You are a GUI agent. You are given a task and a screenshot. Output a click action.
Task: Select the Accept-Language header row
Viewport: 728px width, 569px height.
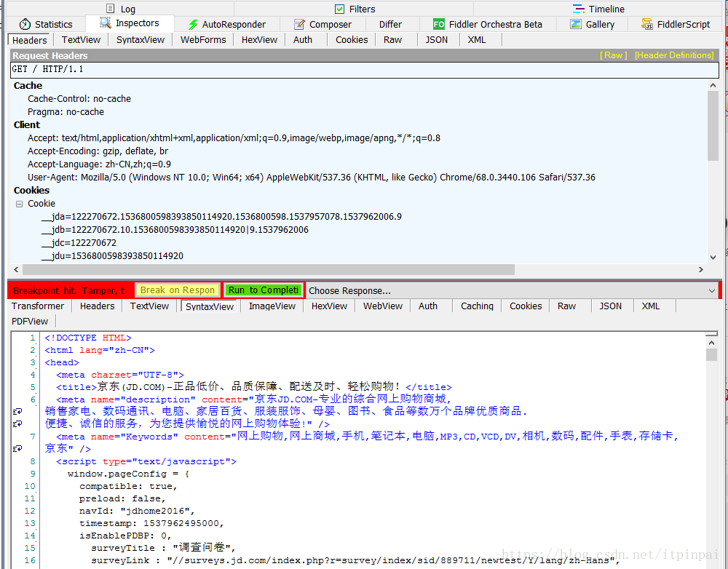click(x=99, y=164)
